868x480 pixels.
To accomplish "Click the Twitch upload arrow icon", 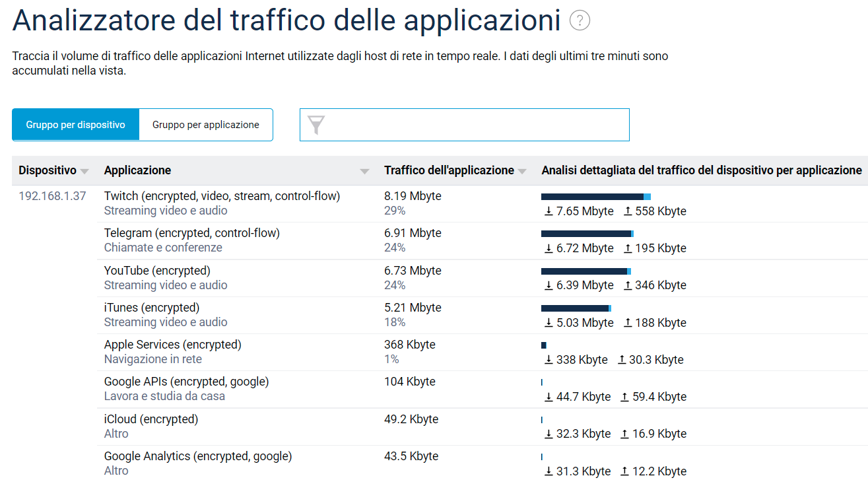I will point(628,211).
